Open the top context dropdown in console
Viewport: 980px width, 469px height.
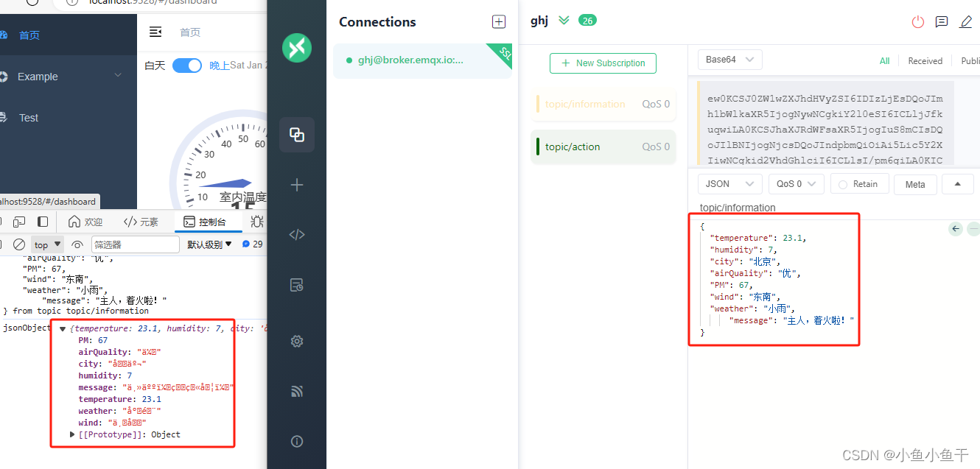pyautogui.click(x=48, y=244)
